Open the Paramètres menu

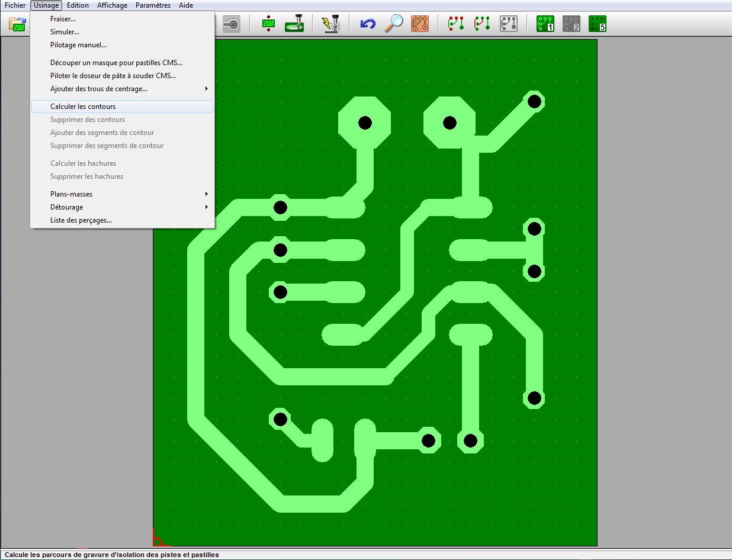[153, 5]
